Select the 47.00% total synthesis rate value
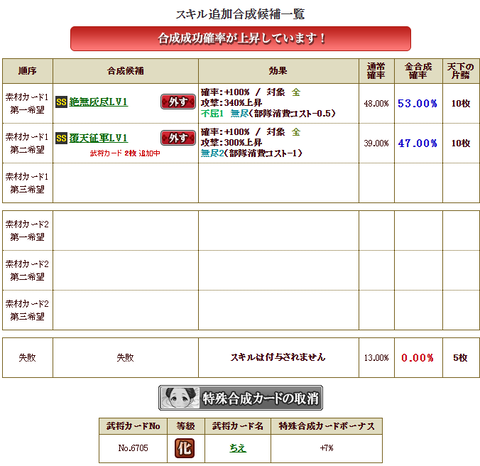Image resolution: width=480 pixels, height=466 pixels. pyautogui.click(x=417, y=143)
